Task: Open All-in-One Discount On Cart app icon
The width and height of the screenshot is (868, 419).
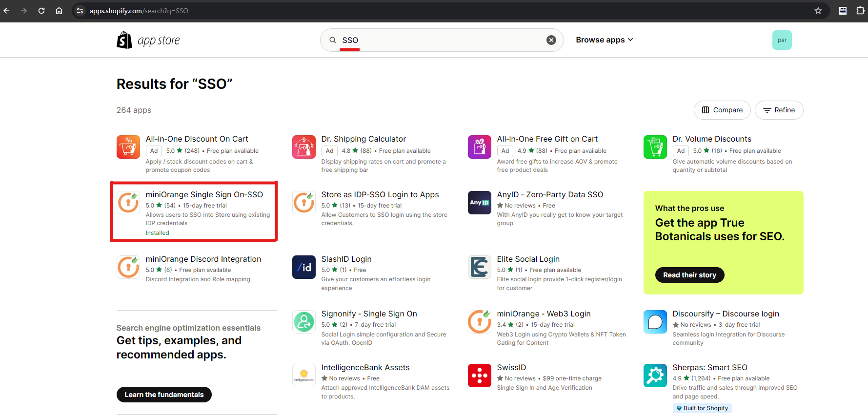Action: coord(128,147)
